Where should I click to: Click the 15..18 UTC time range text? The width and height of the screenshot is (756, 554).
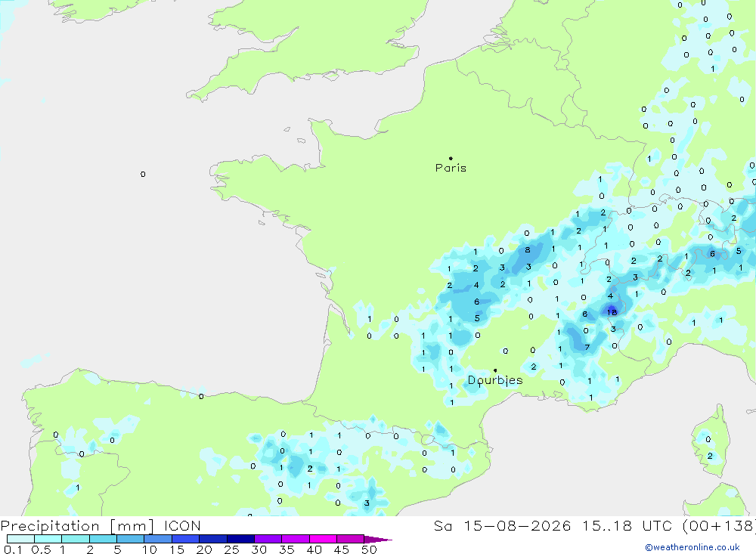pyautogui.click(x=627, y=525)
